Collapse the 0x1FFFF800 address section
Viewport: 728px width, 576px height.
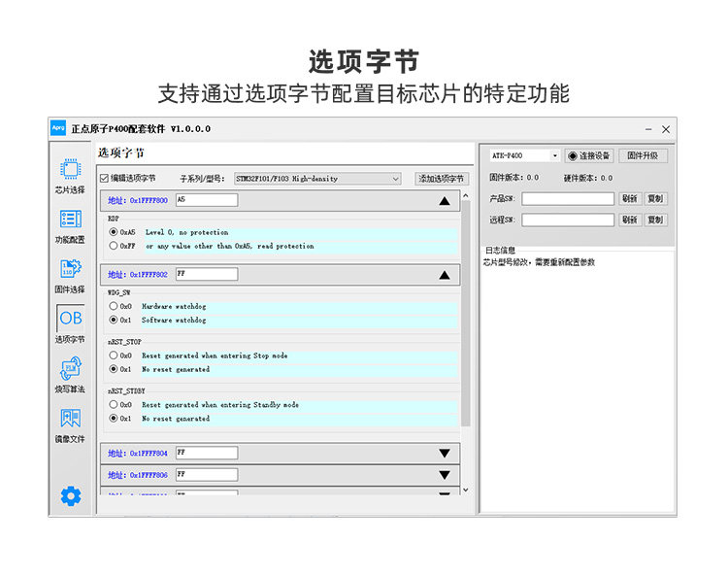point(445,201)
